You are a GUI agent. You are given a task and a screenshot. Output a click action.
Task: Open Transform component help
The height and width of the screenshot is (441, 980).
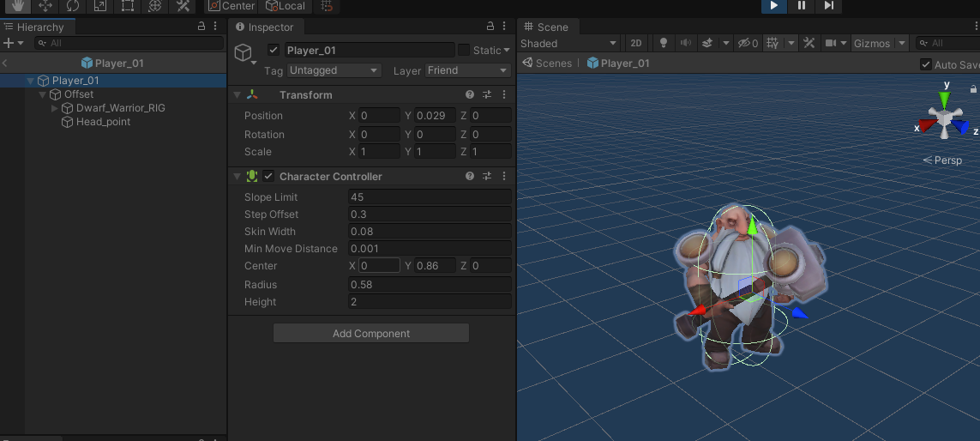click(469, 95)
